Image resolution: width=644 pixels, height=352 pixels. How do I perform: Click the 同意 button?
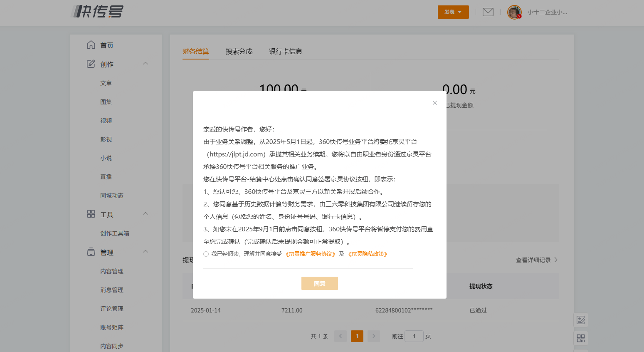click(x=320, y=283)
